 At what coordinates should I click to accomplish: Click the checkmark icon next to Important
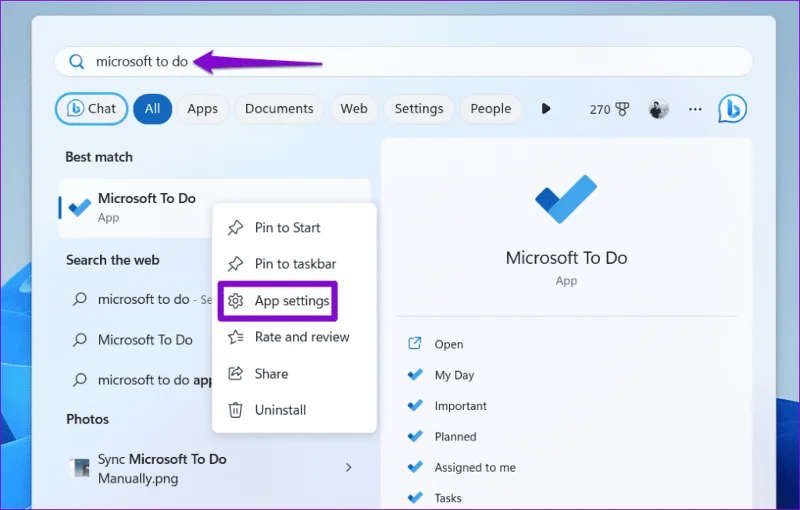[x=415, y=405]
